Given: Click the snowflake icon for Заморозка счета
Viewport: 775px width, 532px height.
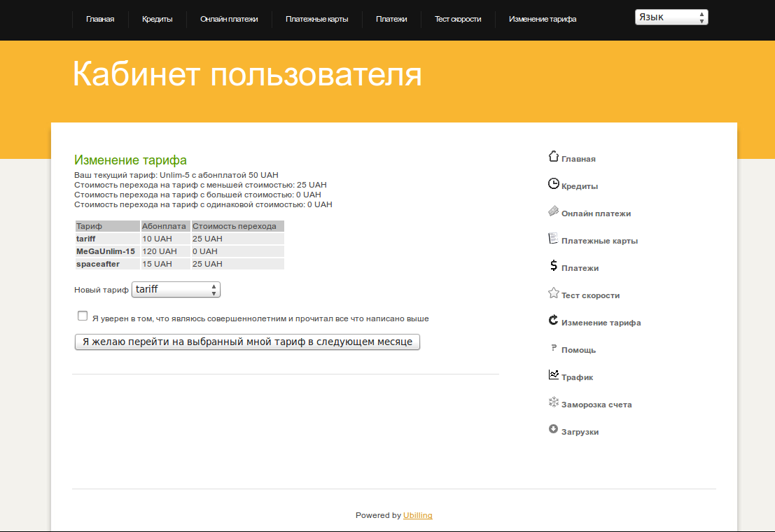Looking at the screenshot, I should pos(553,402).
